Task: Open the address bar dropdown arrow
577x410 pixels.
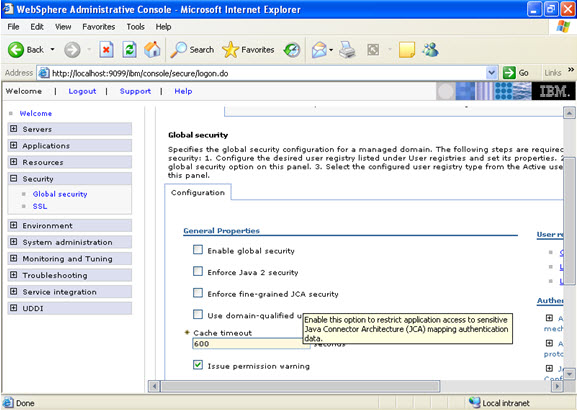Action: 491,73
